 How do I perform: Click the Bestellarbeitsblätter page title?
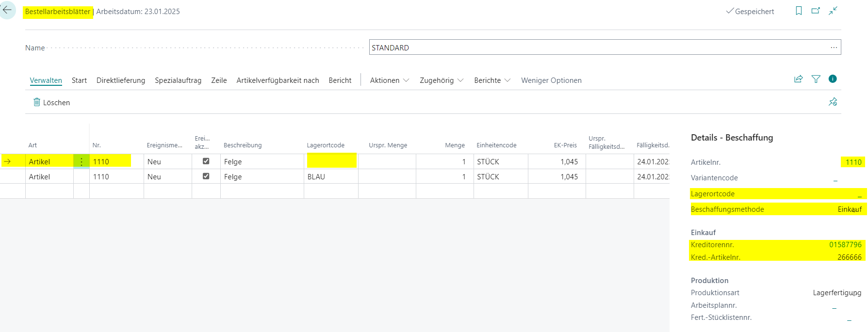(58, 12)
